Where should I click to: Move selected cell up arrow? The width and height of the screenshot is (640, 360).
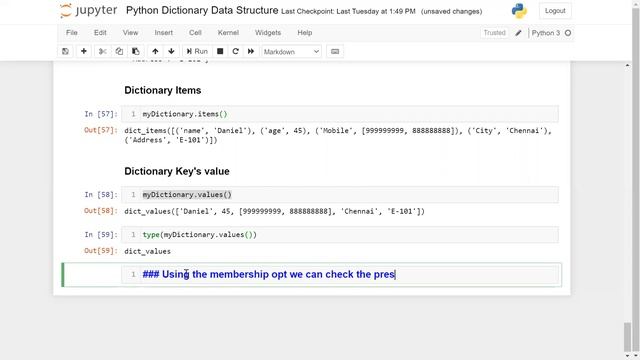coord(155,51)
